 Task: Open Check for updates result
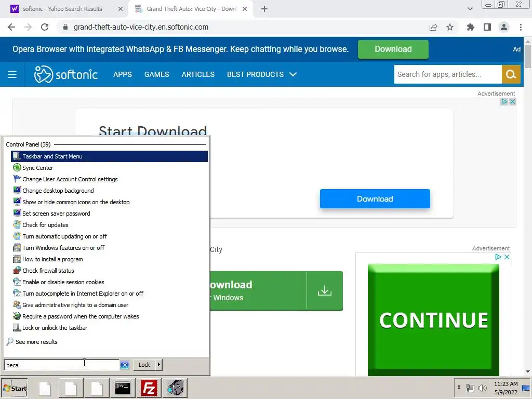click(x=109, y=225)
